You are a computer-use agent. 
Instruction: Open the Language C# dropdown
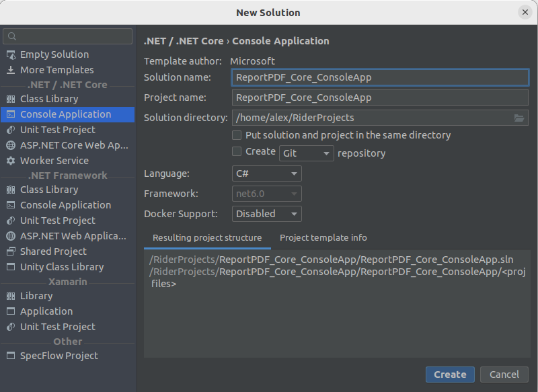[x=268, y=173]
